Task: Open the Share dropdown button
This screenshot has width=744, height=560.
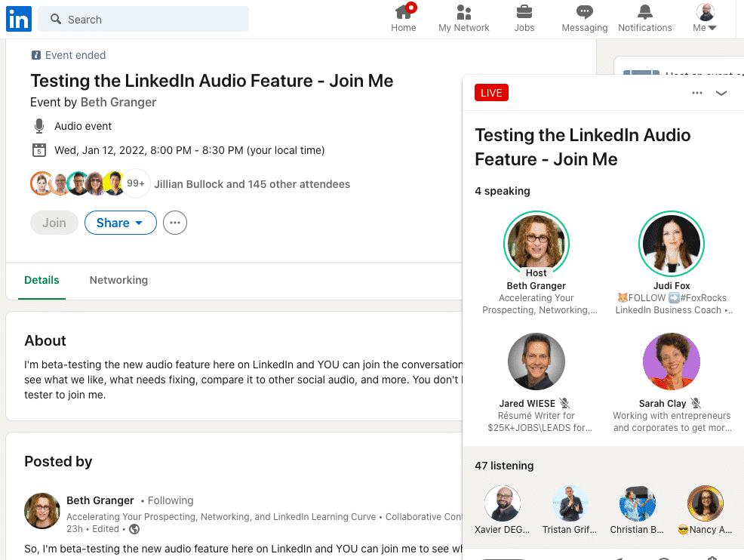Action: [120, 223]
